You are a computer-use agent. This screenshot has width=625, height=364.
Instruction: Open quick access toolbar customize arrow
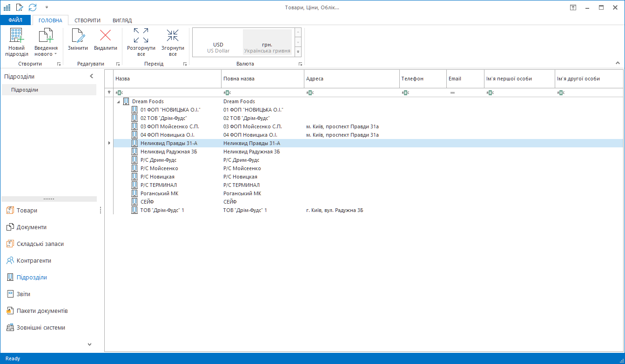(x=47, y=7)
